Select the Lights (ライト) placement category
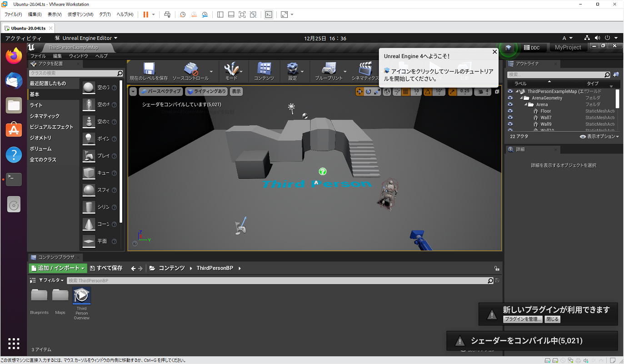Viewport: 624px width, 364px height. point(36,105)
